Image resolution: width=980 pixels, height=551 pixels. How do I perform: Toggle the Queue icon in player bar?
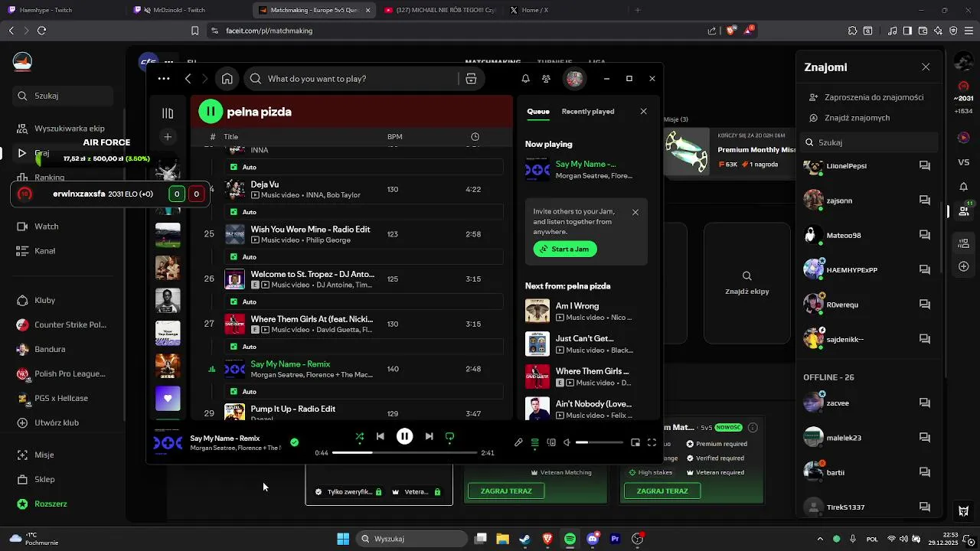tap(534, 442)
